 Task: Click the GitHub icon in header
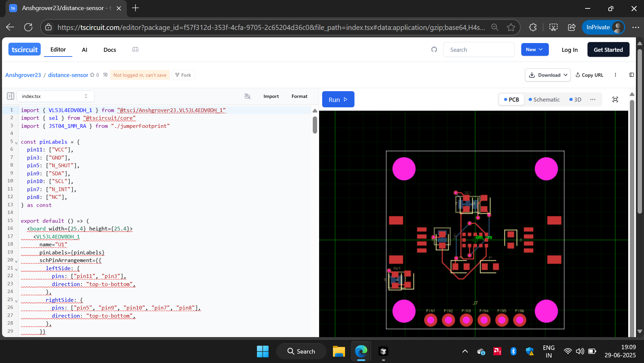pyautogui.click(x=434, y=50)
